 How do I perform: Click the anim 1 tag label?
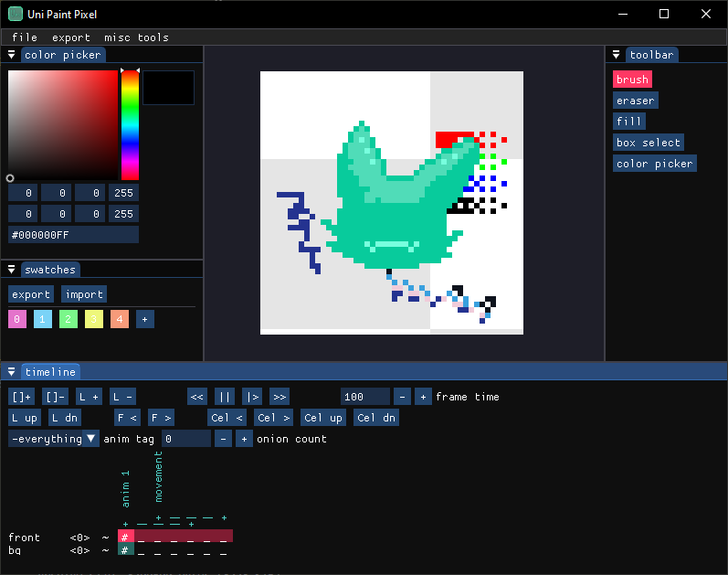pyautogui.click(x=125, y=488)
